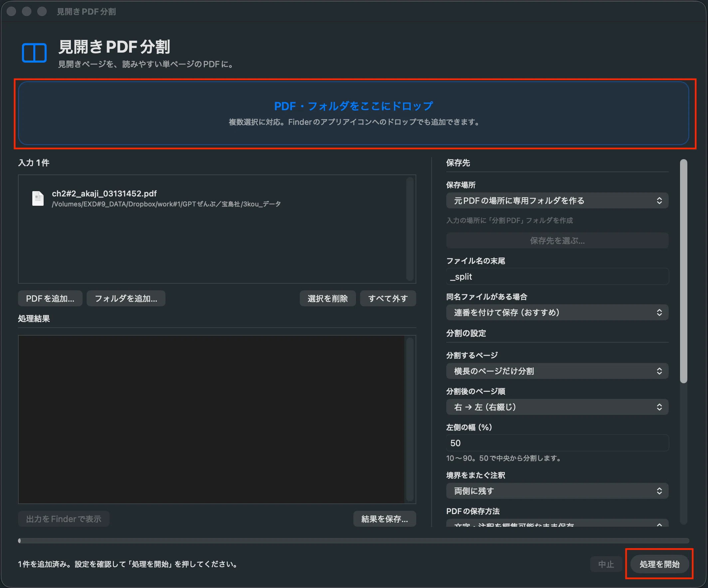Click the 選択を削除 button
The width and height of the screenshot is (708, 588).
(x=327, y=298)
